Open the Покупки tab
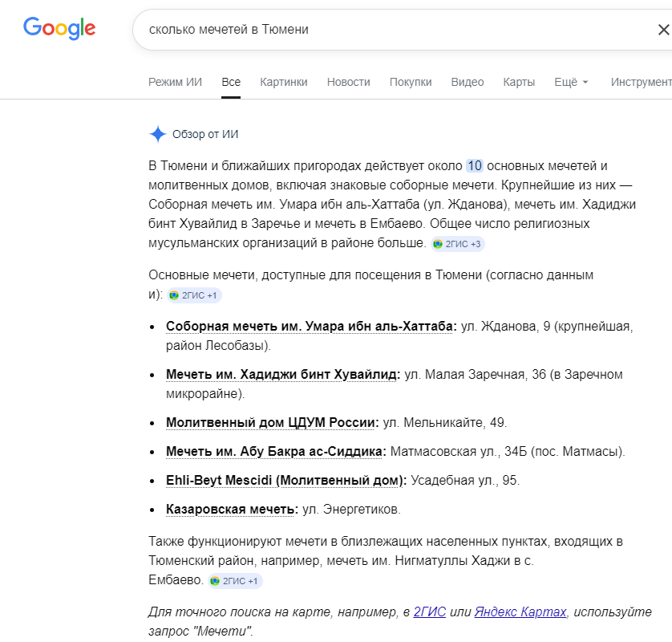 pos(411,82)
